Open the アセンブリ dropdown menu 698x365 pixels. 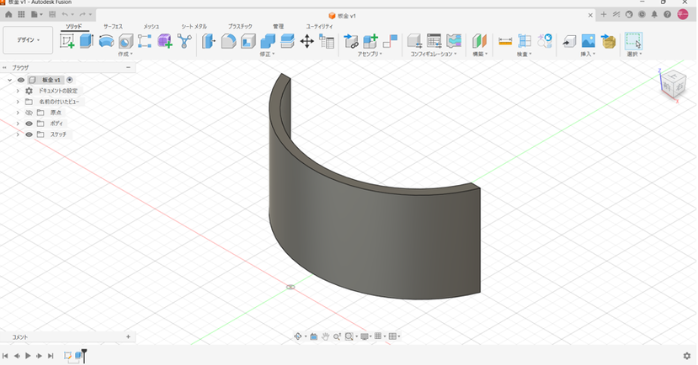[370, 54]
